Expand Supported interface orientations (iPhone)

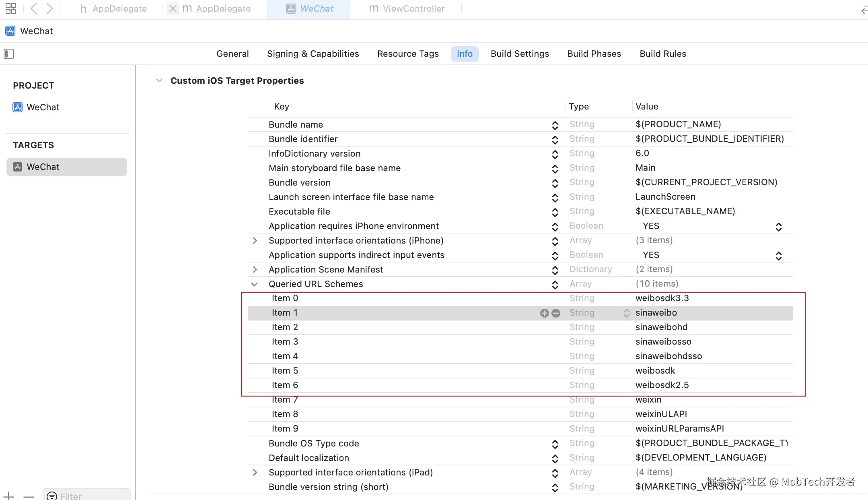(255, 241)
